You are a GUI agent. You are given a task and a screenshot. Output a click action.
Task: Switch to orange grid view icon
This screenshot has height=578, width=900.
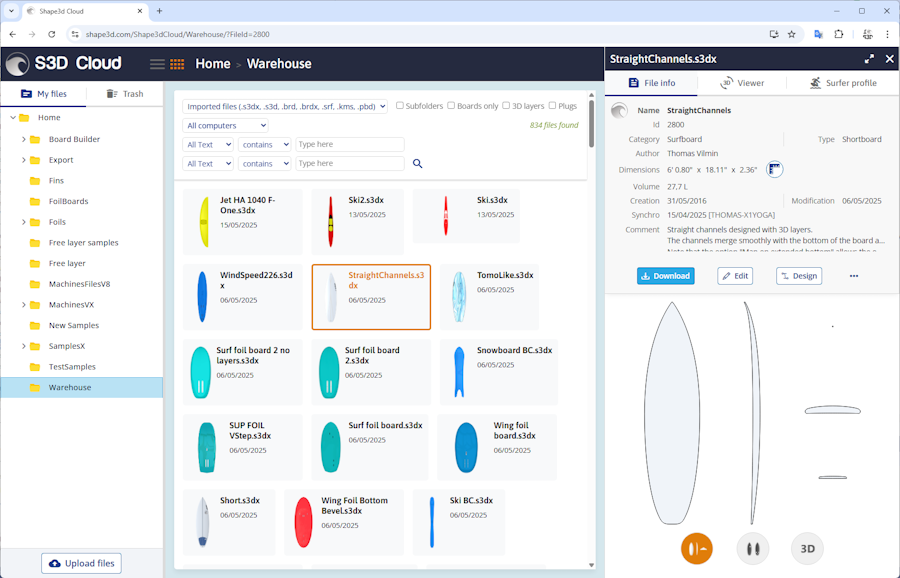point(177,64)
